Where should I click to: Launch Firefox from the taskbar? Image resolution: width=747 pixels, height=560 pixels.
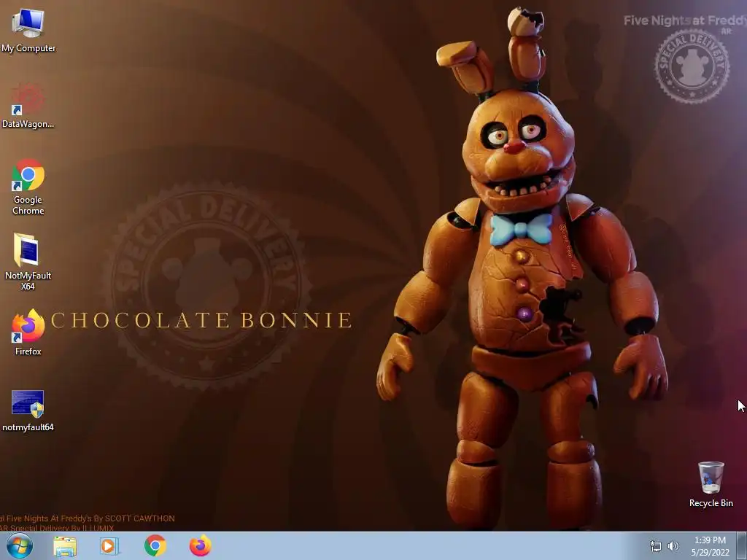[200, 545]
